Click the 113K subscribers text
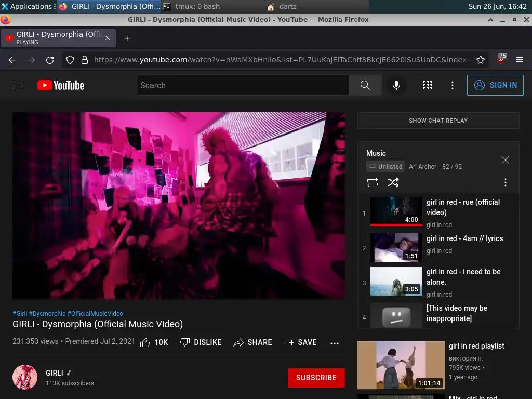The image size is (532, 399). click(70, 383)
